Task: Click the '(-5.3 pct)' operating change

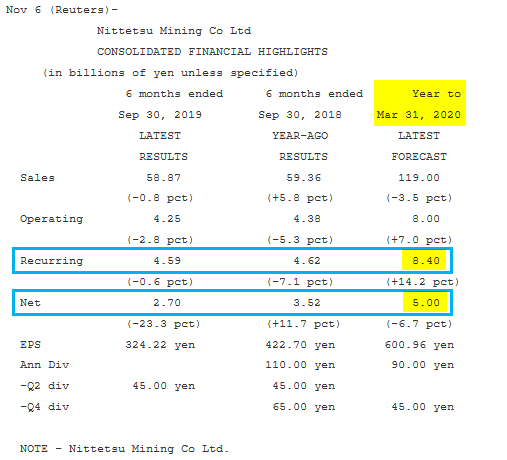Action: point(300,240)
